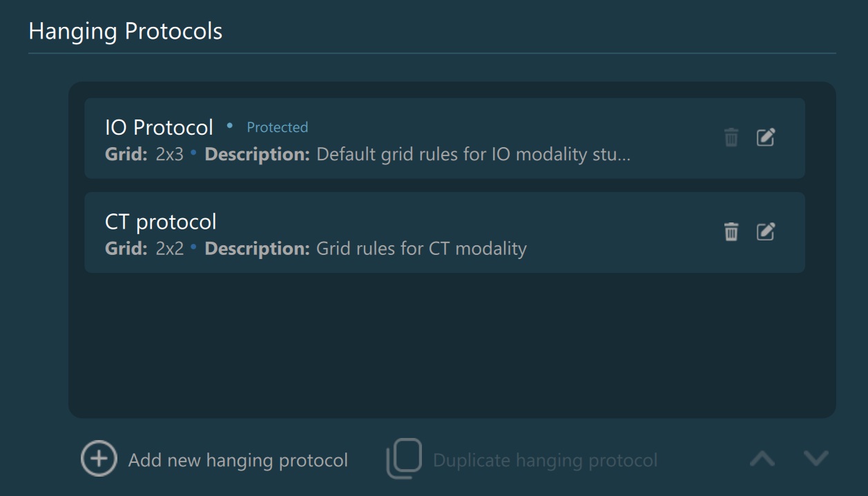
Task: Click the Hanging Protocols heading
Action: 126,31
